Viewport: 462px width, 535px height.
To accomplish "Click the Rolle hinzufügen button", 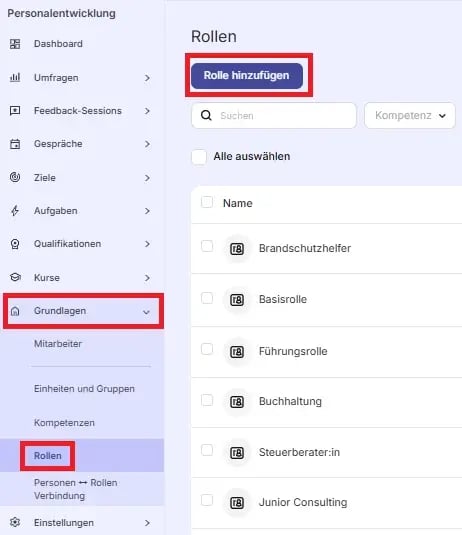I will tap(247, 75).
